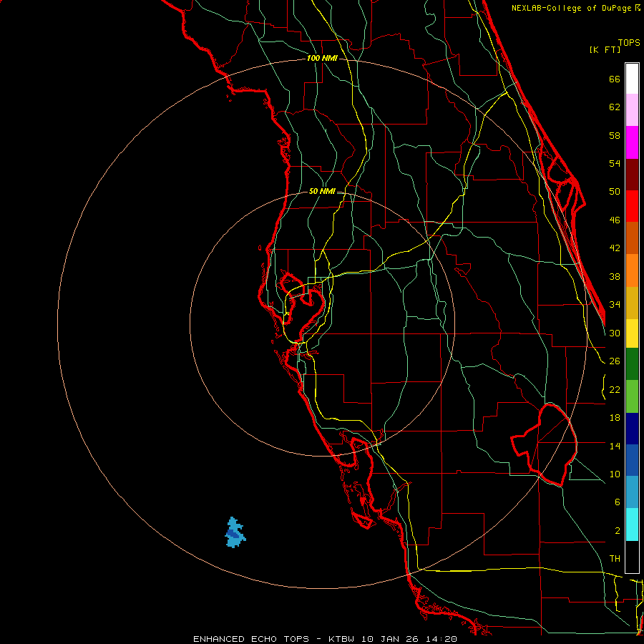The width and height of the screenshot is (644, 644).
Task: Click the 62 label on the tops scale
Action: click(x=615, y=107)
